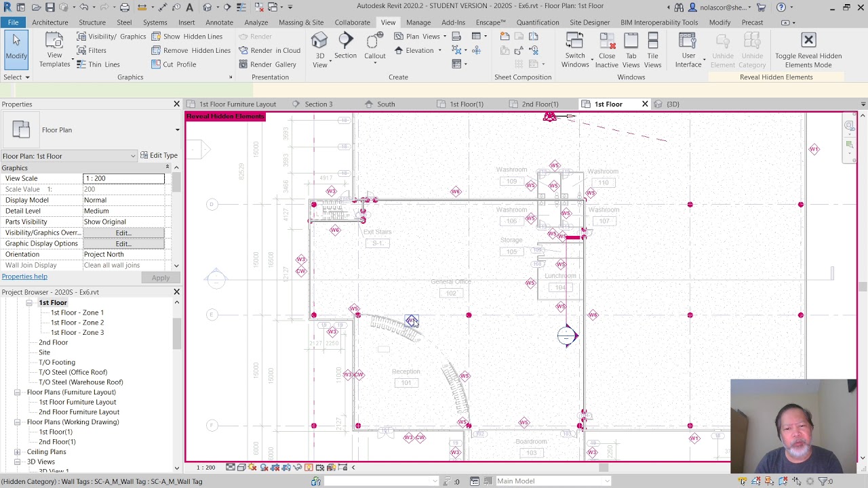868x488 pixels.
Task: Open the File menu
Action: click(x=13, y=22)
